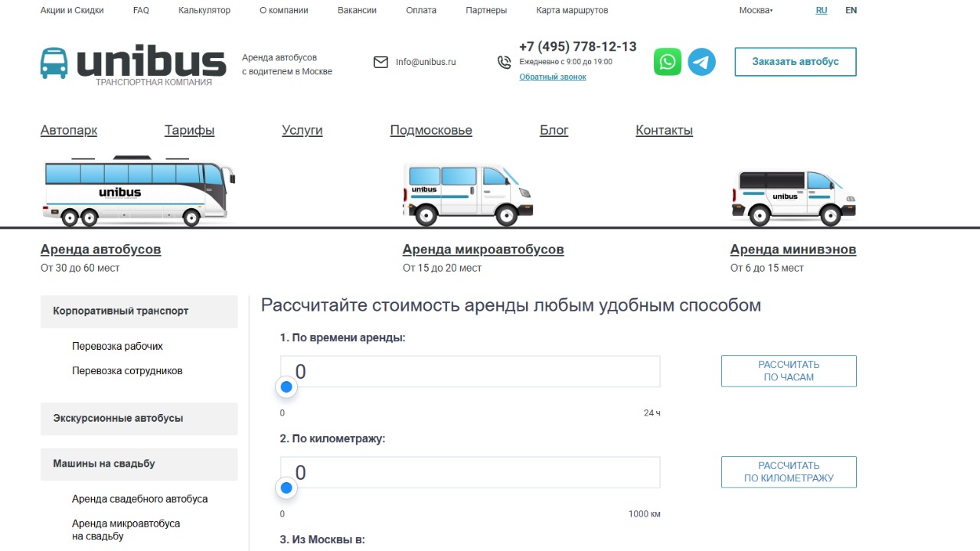Viewport: 980px width, 551px height.
Task: Open Контакты navigation item
Action: point(665,130)
